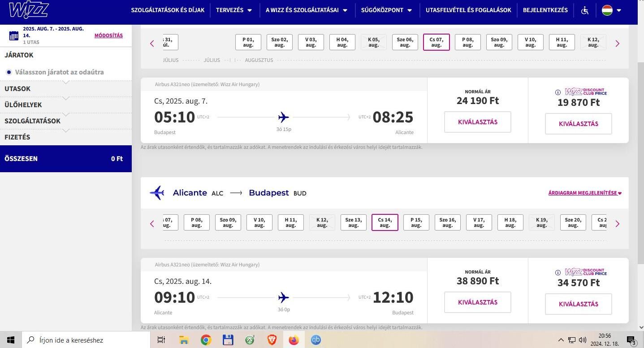Screen dimensions: 644x348
Task: Choose 19 870 Ft discount club Kiválasztás
Action: click(x=579, y=124)
